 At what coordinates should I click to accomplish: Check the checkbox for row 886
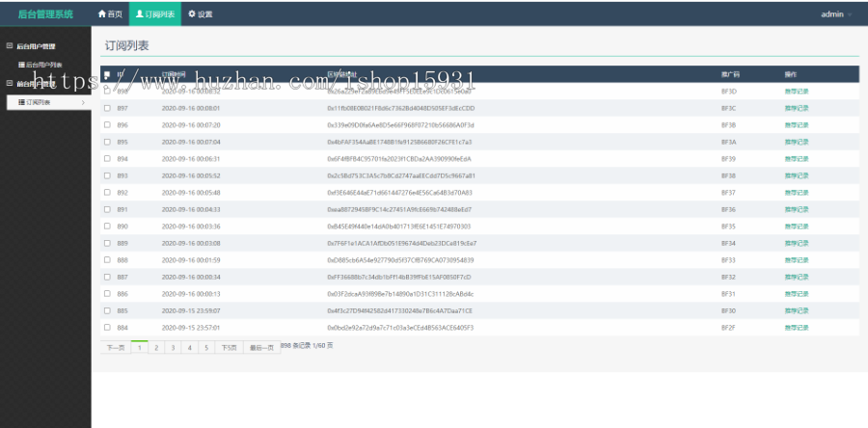click(107, 294)
